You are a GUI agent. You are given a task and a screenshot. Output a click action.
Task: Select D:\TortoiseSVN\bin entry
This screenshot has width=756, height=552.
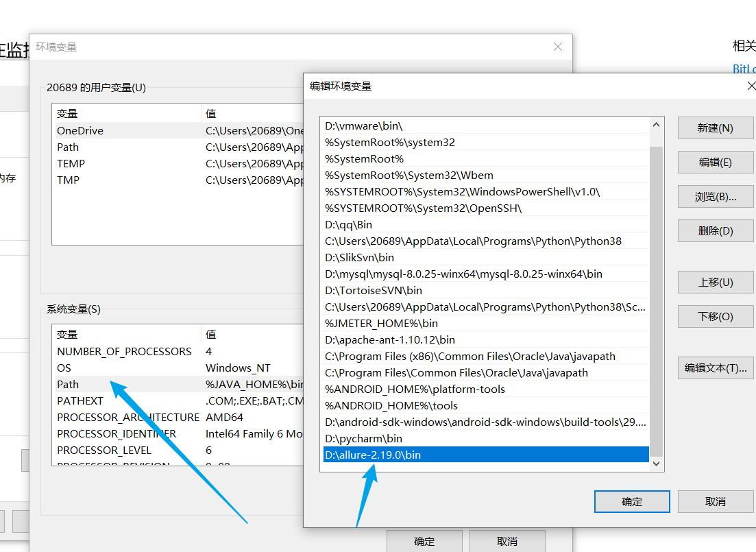(x=486, y=290)
